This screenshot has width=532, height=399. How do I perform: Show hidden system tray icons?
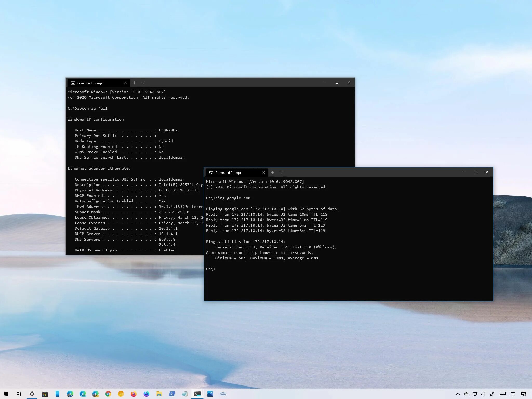pos(458,394)
